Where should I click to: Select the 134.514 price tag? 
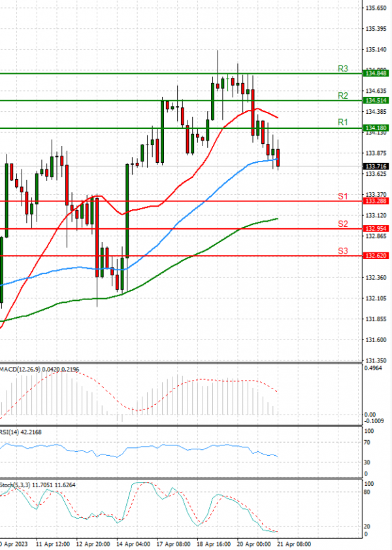tap(376, 101)
